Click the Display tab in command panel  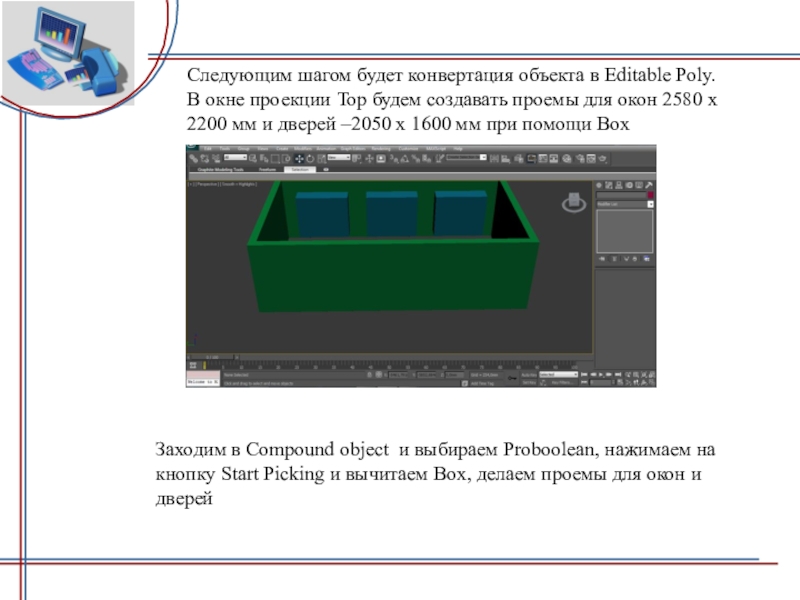pyautogui.click(x=638, y=185)
